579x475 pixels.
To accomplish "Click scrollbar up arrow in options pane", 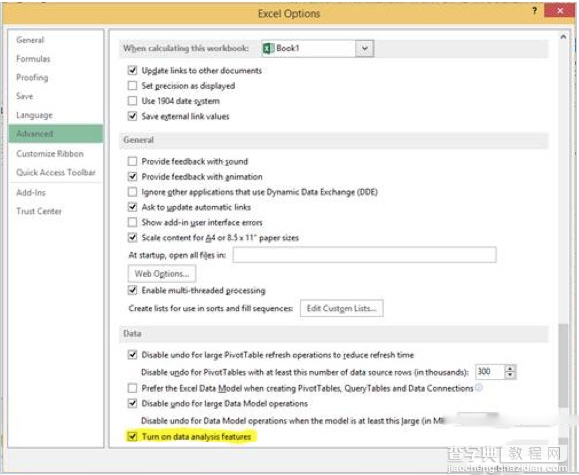I will coord(563,37).
